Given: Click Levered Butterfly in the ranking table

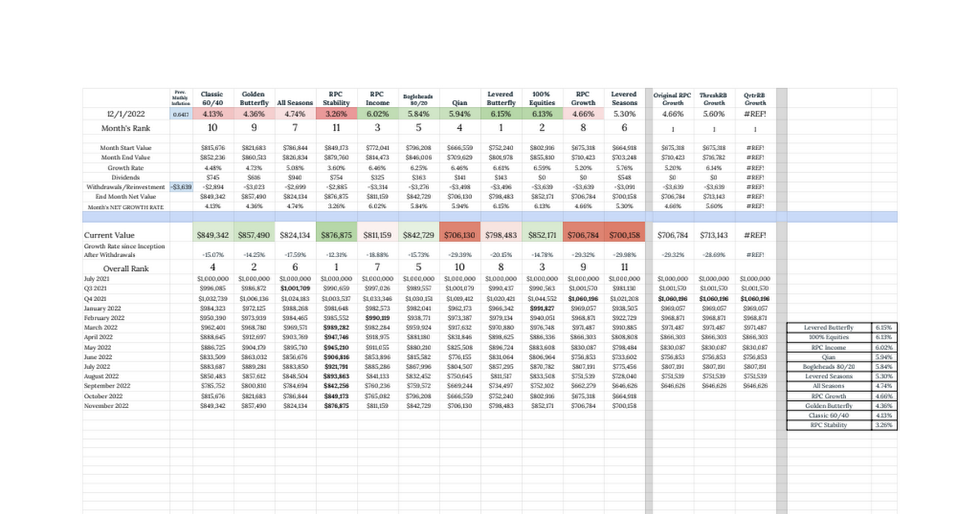Looking at the screenshot, I should pyautogui.click(x=828, y=327).
